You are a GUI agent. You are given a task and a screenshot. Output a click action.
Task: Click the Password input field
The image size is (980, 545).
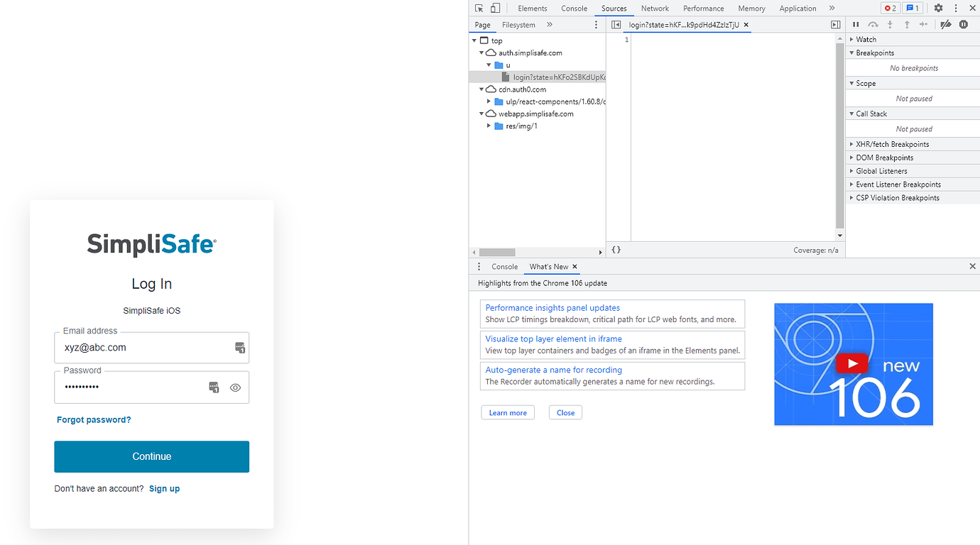pyautogui.click(x=152, y=387)
